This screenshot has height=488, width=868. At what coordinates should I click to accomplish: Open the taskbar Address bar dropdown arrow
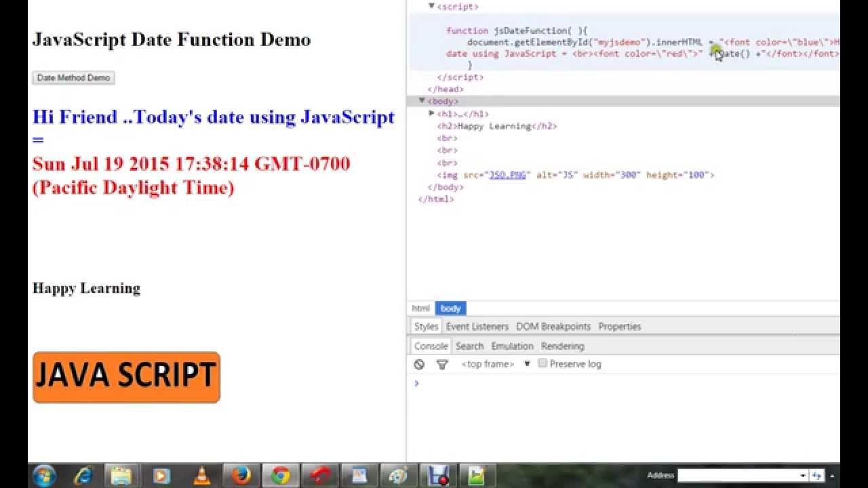[x=804, y=476]
